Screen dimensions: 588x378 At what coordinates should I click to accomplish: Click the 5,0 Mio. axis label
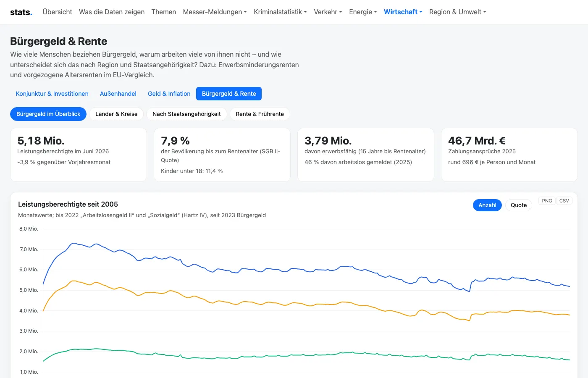pos(29,290)
